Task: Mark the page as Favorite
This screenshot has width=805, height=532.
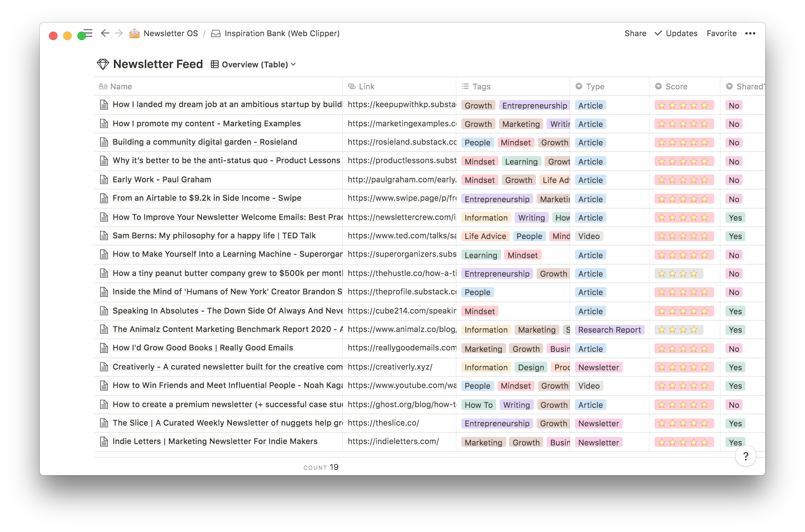Action: 722,33
